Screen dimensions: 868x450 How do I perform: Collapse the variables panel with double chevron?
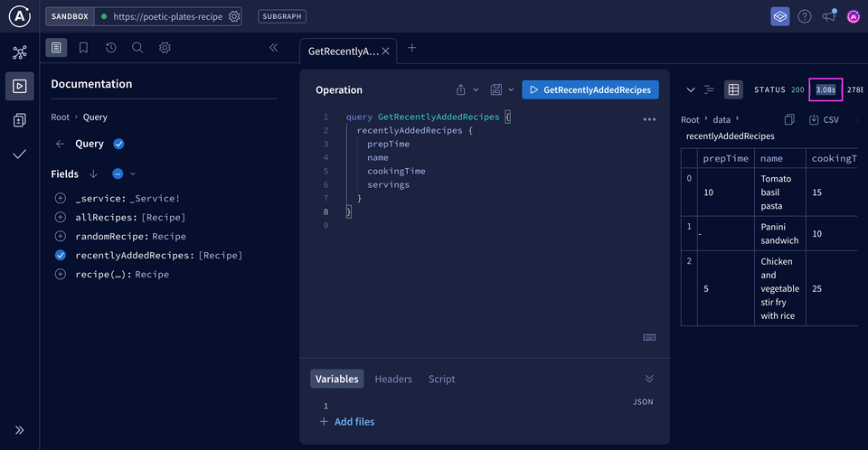pos(649,379)
